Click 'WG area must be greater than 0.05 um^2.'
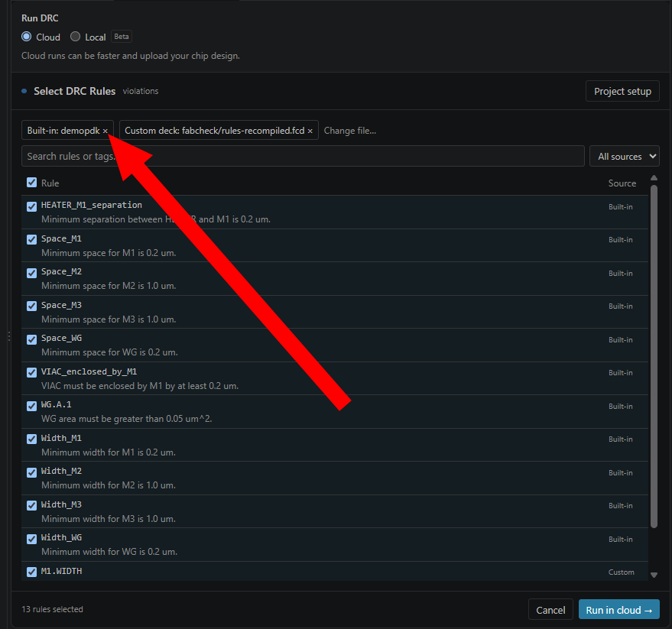Screen dimensions: 672x629 pyautogui.click(x=127, y=419)
